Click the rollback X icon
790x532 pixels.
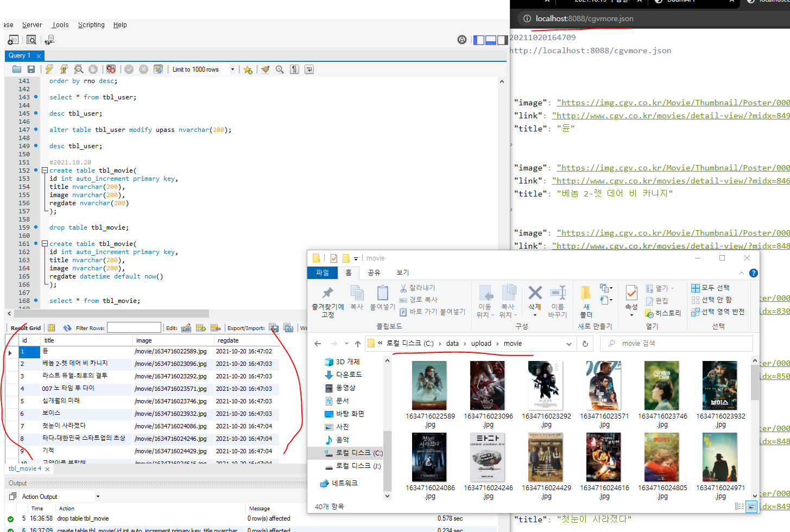(143, 69)
